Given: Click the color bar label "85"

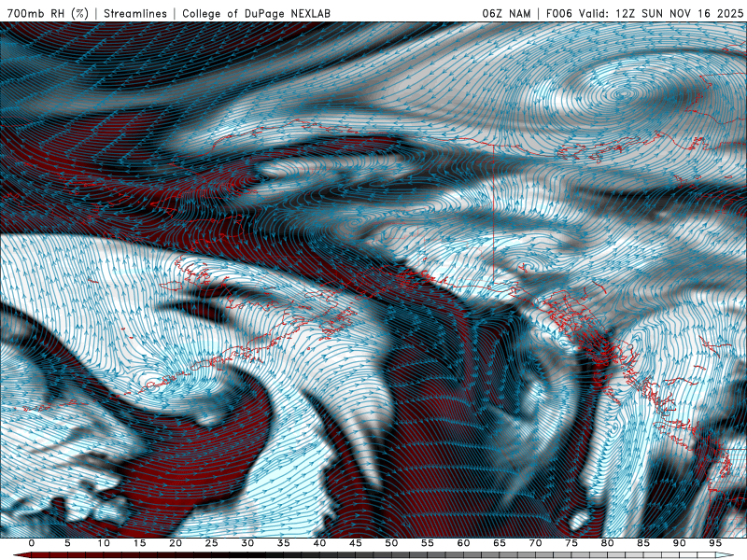Looking at the screenshot, I should [643, 543].
